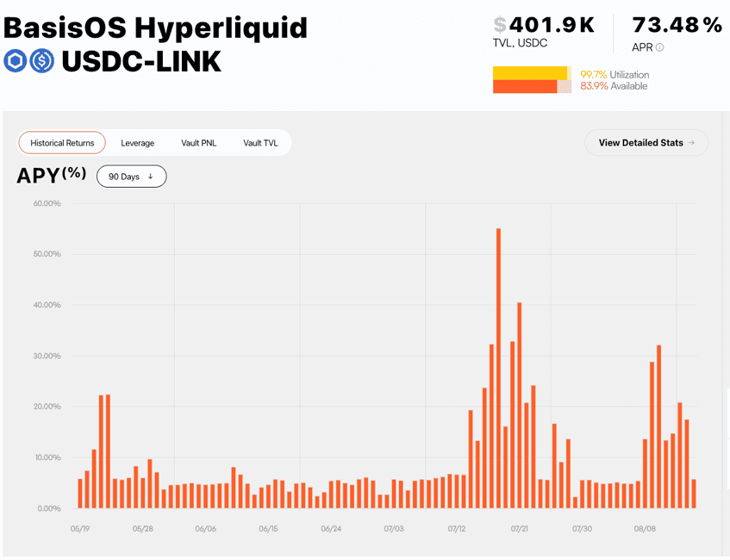The width and height of the screenshot is (730, 560).
Task: Click the info icon beside APR
Action: pos(660,48)
